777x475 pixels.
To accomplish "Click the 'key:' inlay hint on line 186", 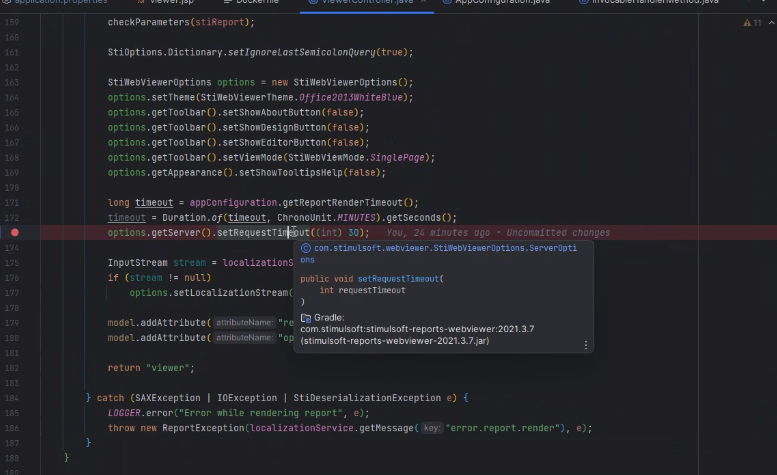I will pyautogui.click(x=432, y=428).
